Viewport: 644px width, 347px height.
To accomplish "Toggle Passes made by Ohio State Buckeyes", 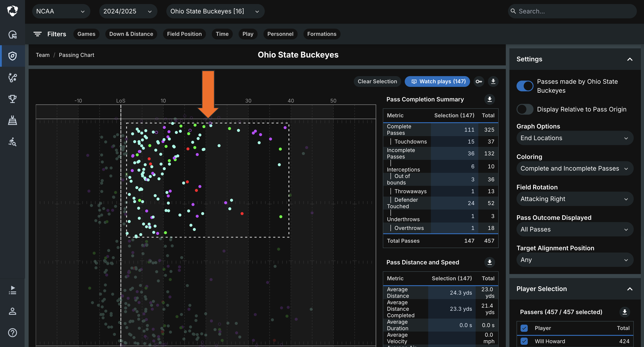I will 525,86.
